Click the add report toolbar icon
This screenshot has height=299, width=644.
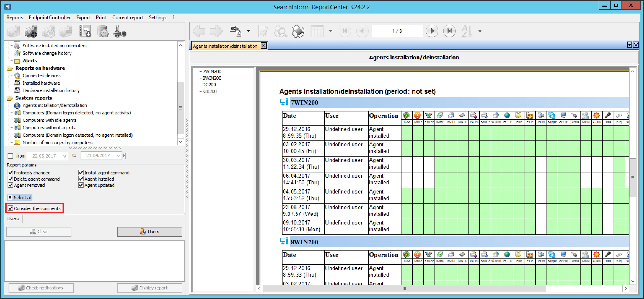[31, 31]
